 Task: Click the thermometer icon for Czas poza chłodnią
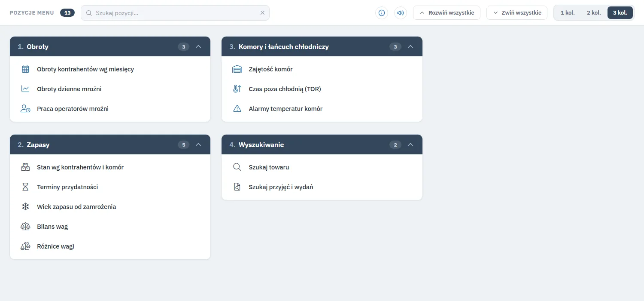(x=237, y=89)
